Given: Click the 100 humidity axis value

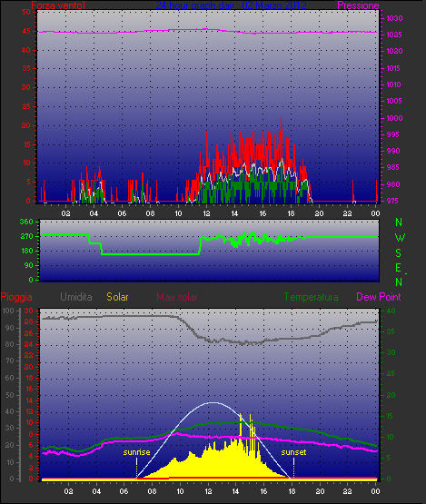Looking at the screenshot, I should [x=8, y=311].
